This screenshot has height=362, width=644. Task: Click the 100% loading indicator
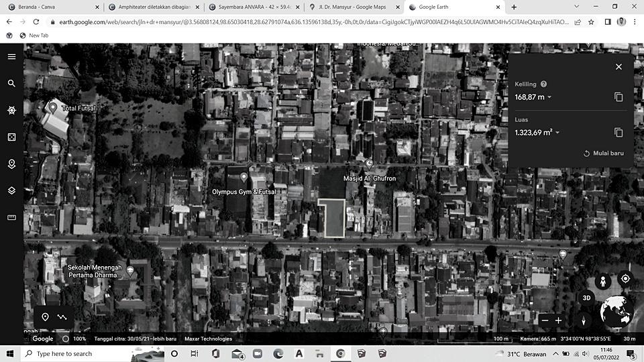click(x=74, y=339)
